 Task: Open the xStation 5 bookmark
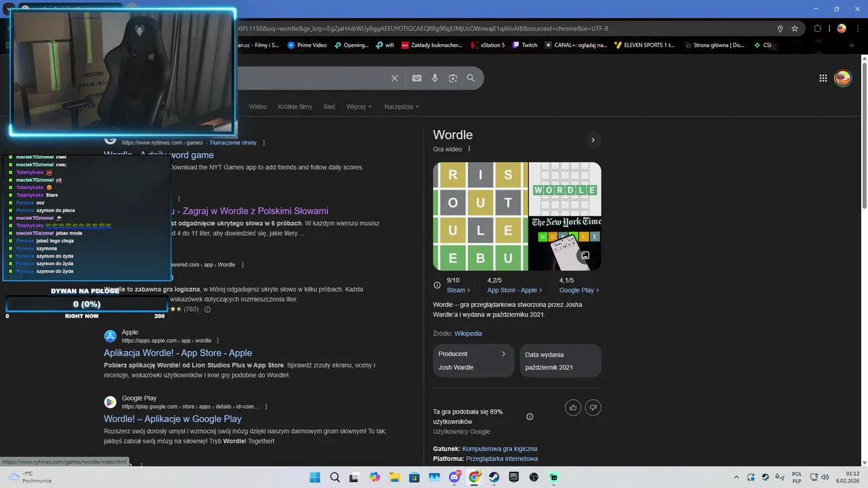pyautogui.click(x=488, y=45)
